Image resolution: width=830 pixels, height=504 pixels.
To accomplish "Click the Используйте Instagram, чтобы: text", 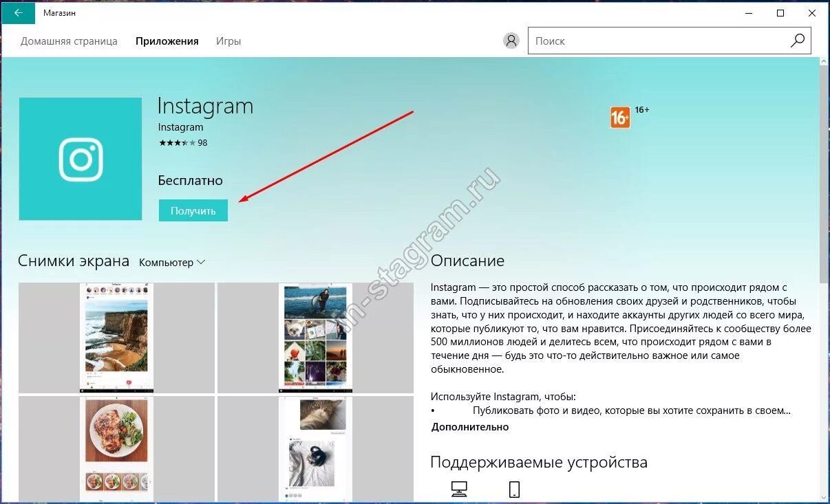I will click(x=503, y=397).
